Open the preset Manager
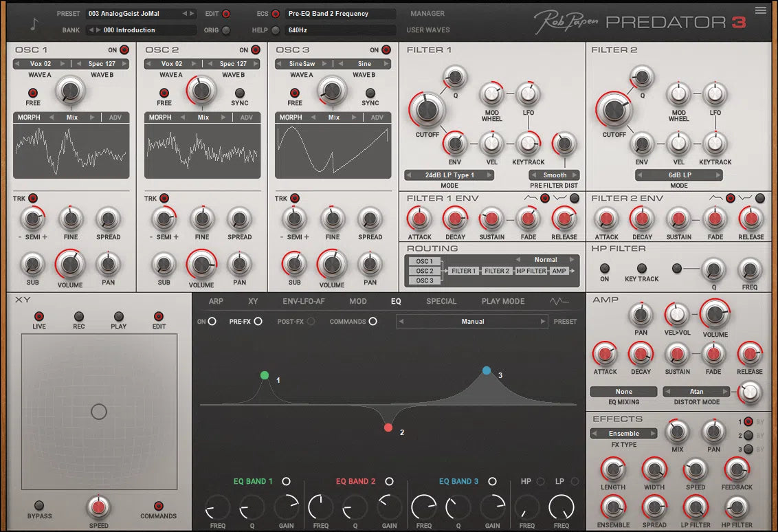Image resolution: width=778 pixels, height=532 pixels. [427, 13]
